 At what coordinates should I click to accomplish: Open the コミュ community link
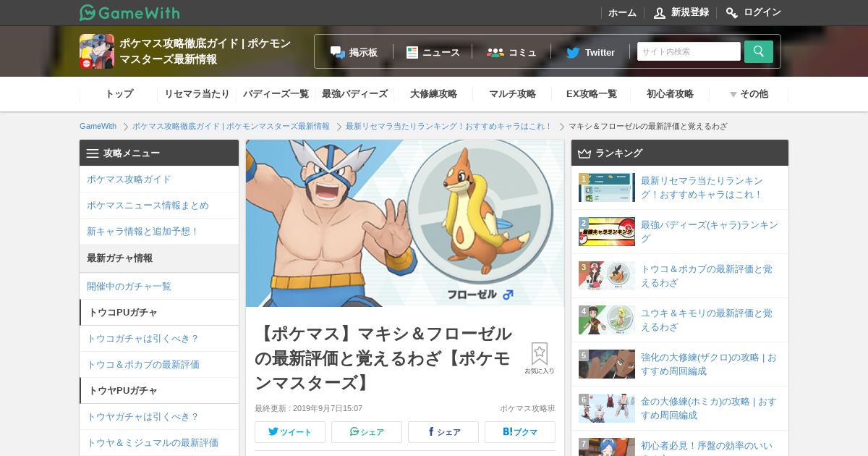tap(511, 52)
